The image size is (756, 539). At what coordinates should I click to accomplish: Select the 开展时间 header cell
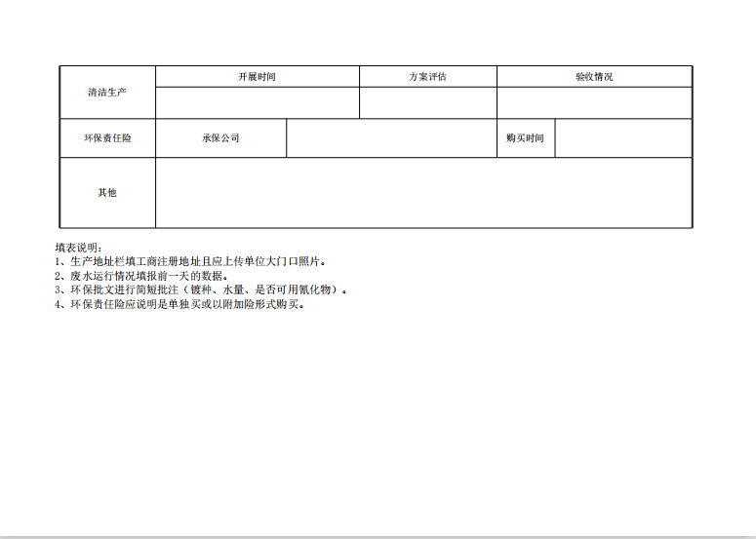(x=258, y=77)
